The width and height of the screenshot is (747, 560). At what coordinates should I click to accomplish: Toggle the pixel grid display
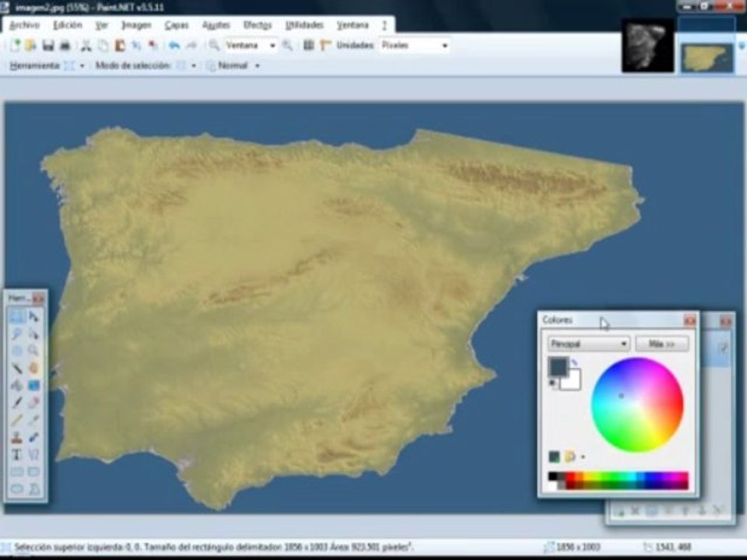(309, 45)
